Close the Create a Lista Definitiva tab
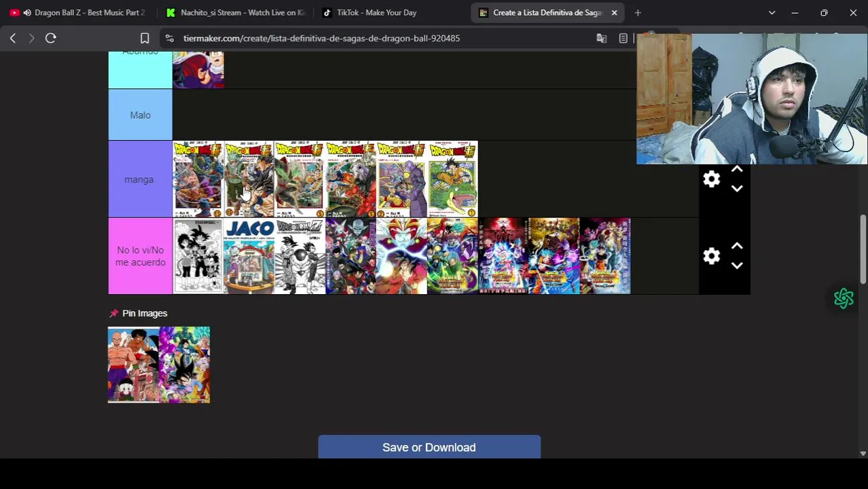This screenshot has width=868, height=489. (614, 12)
